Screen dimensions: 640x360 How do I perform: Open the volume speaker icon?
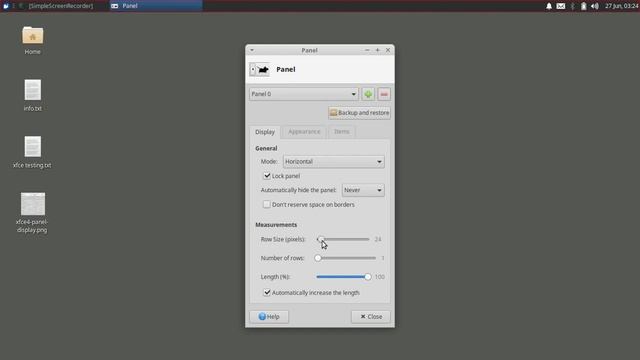[595, 6]
